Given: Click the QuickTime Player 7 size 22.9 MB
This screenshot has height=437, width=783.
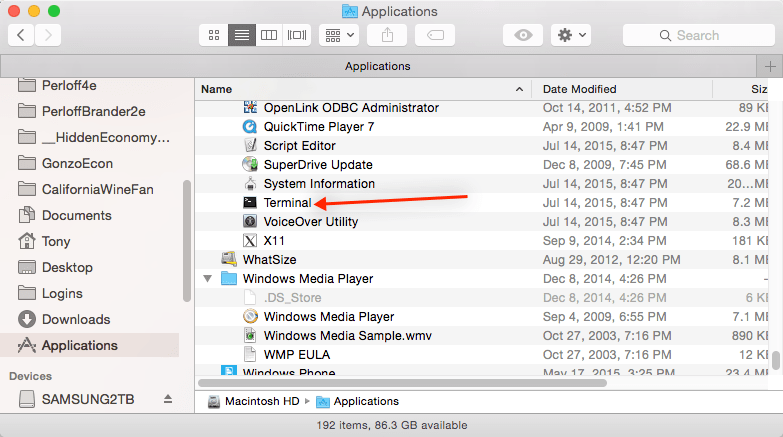Looking at the screenshot, I should pos(747,127).
